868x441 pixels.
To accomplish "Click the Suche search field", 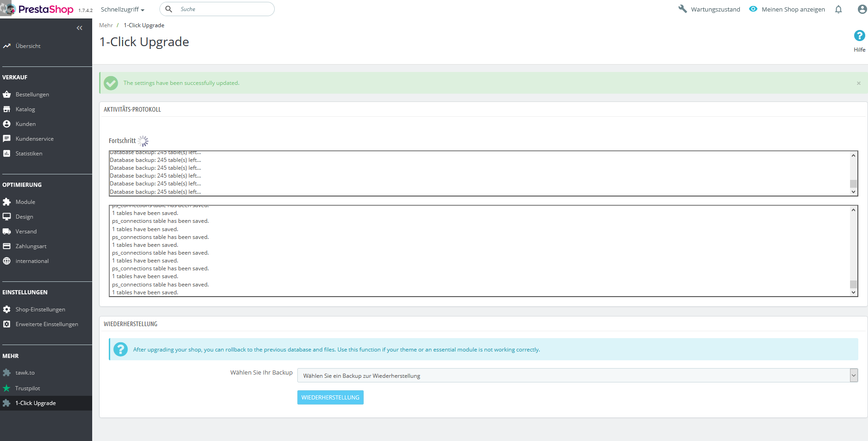I will point(217,9).
